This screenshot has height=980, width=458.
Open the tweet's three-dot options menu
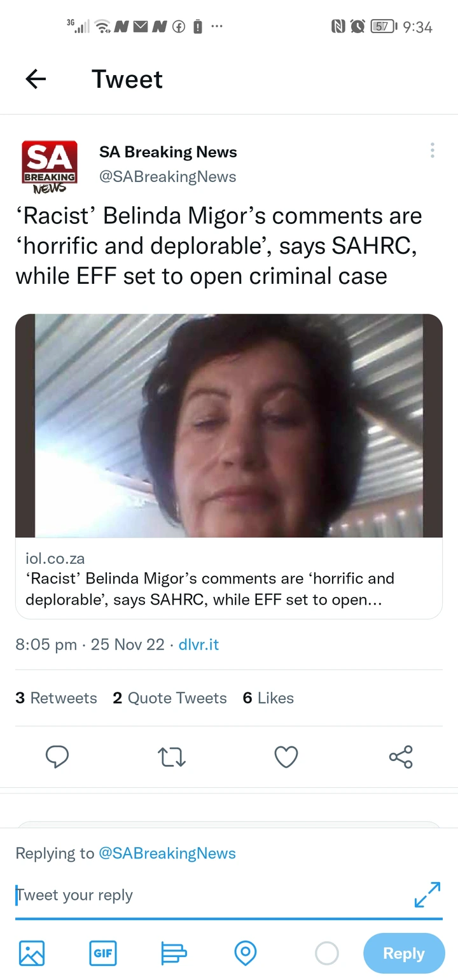click(x=433, y=151)
